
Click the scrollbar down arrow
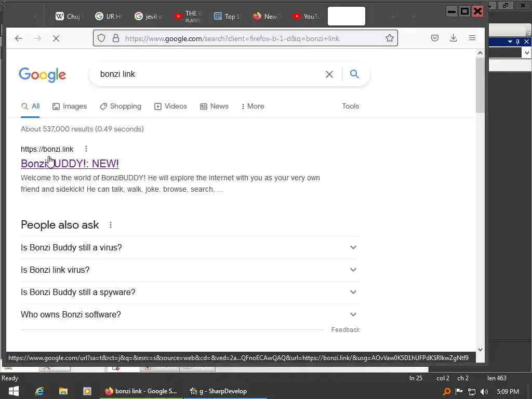pos(480,350)
